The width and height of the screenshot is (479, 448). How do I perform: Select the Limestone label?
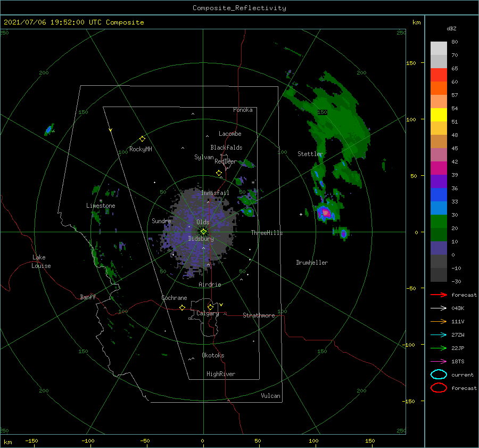[x=101, y=206]
